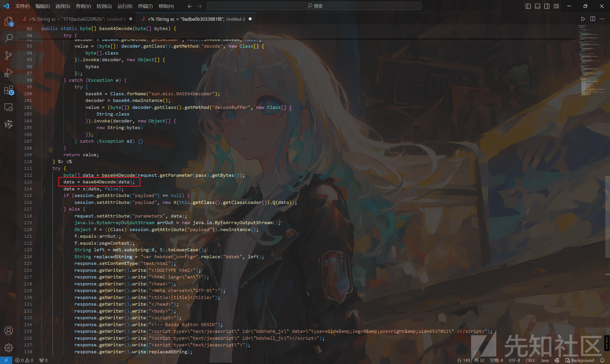Click the ports forwarded indicator showing 0
Image resolution: width=610 pixels, height=364 pixels.
43,360
